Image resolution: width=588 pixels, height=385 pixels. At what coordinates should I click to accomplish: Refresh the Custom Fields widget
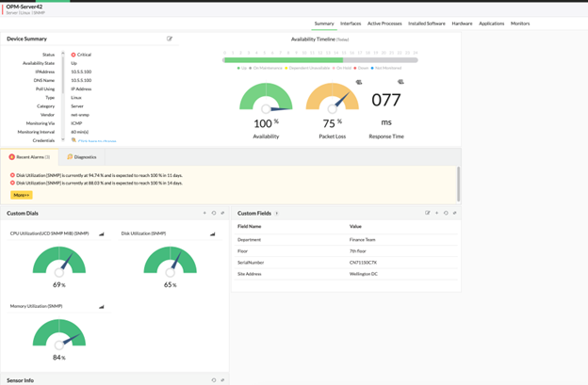pyautogui.click(x=446, y=213)
